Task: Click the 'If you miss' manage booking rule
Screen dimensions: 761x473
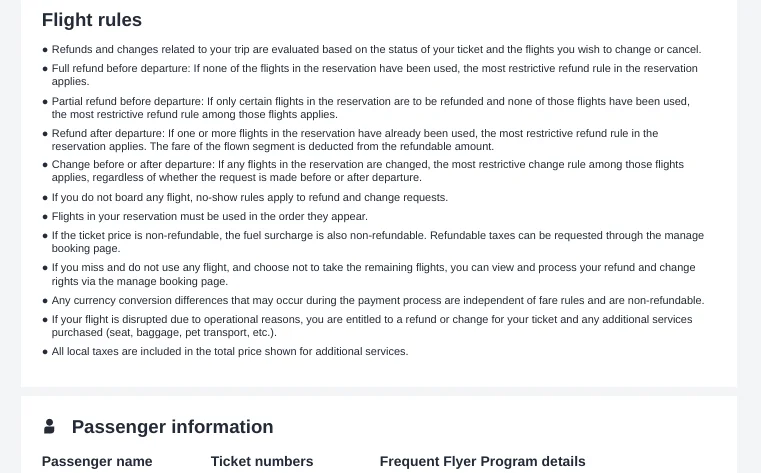Action: (374, 274)
